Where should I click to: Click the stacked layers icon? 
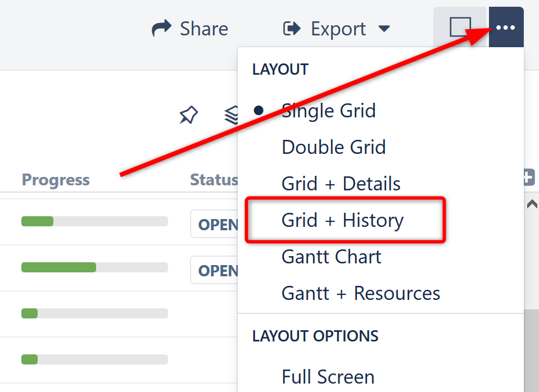(231, 115)
